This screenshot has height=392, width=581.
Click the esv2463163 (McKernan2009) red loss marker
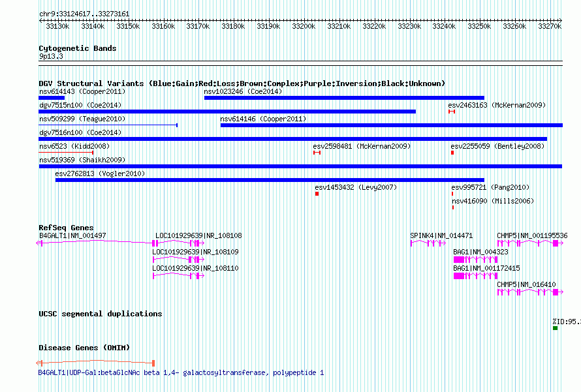pos(452,112)
